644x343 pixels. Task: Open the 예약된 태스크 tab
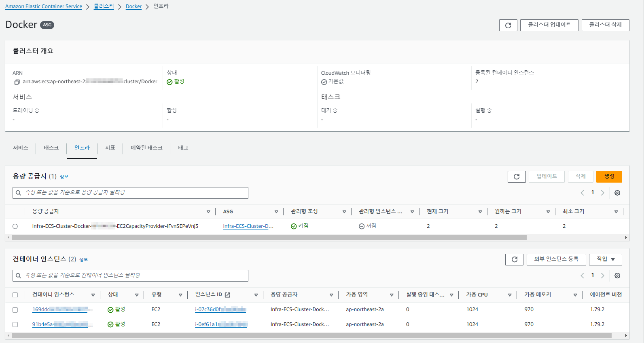146,148
